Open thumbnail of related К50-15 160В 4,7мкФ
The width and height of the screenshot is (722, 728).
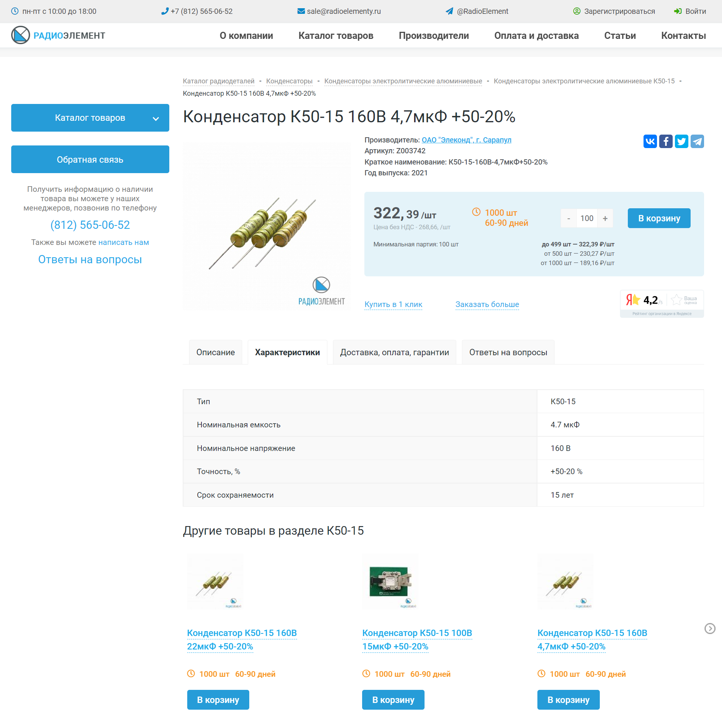pos(565,581)
